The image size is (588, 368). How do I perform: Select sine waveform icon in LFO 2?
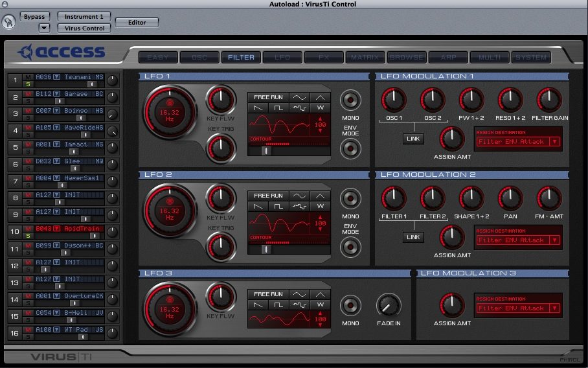pyautogui.click(x=299, y=196)
